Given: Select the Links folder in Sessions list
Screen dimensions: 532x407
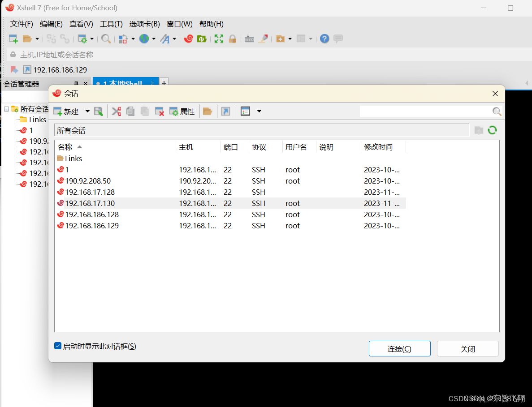Looking at the screenshot, I should [x=69, y=158].
